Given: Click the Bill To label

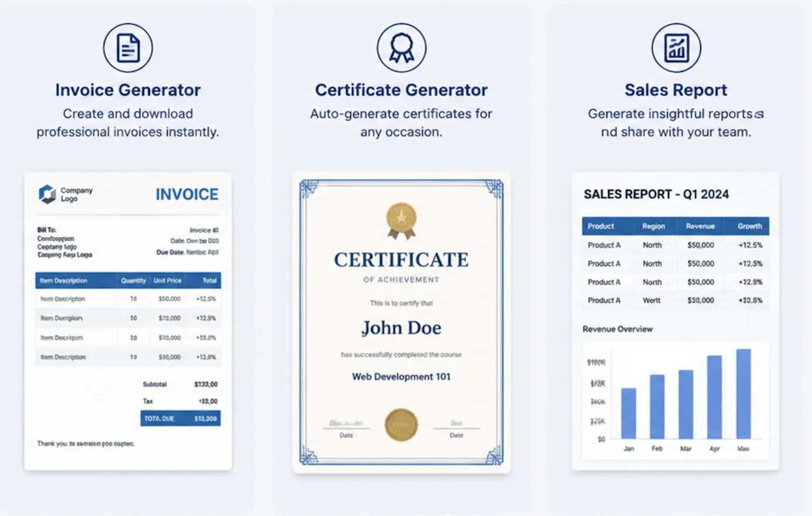Looking at the screenshot, I should click(x=47, y=230).
